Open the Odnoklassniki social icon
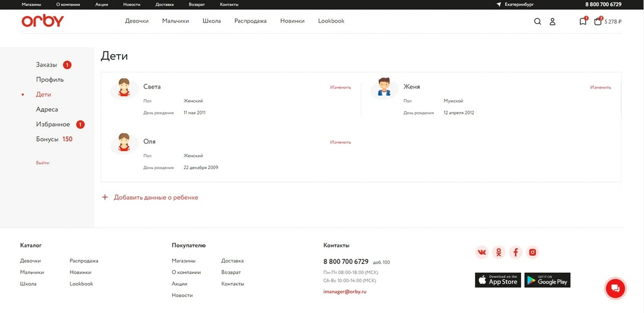 tap(499, 252)
